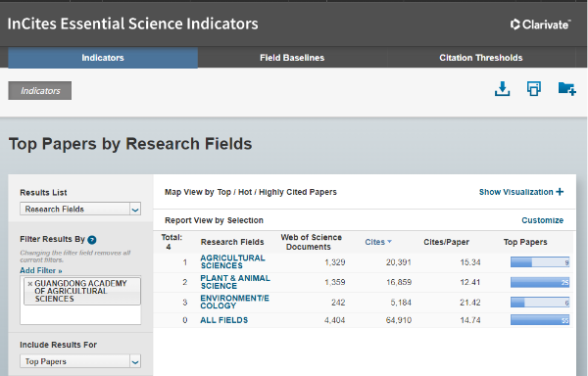The height and width of the screenshot is (376, 588).
Task: Click the InCites Essential Science Indicators title
Action: 132,23
